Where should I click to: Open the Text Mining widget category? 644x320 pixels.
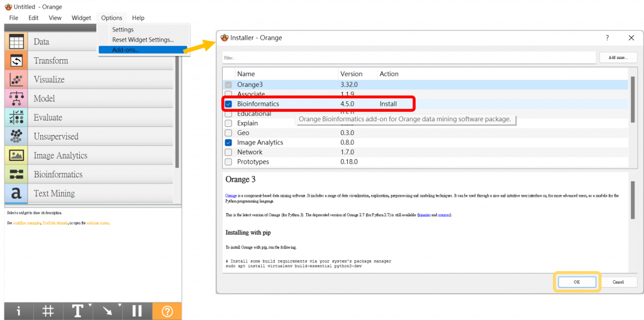89,193
